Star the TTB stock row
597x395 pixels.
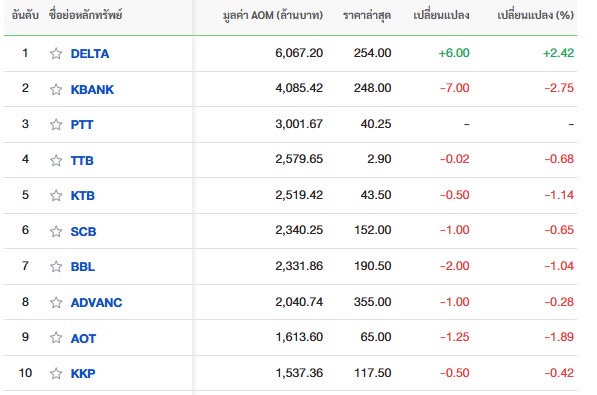point(56,160)
